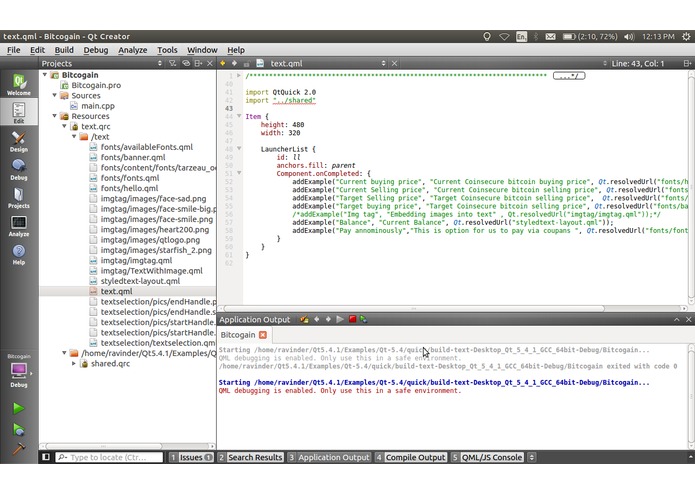The width and height of the screenshot is (695, 494).
Task: Open Bitcogain Debug kit selector
Action: click(19, 371)
